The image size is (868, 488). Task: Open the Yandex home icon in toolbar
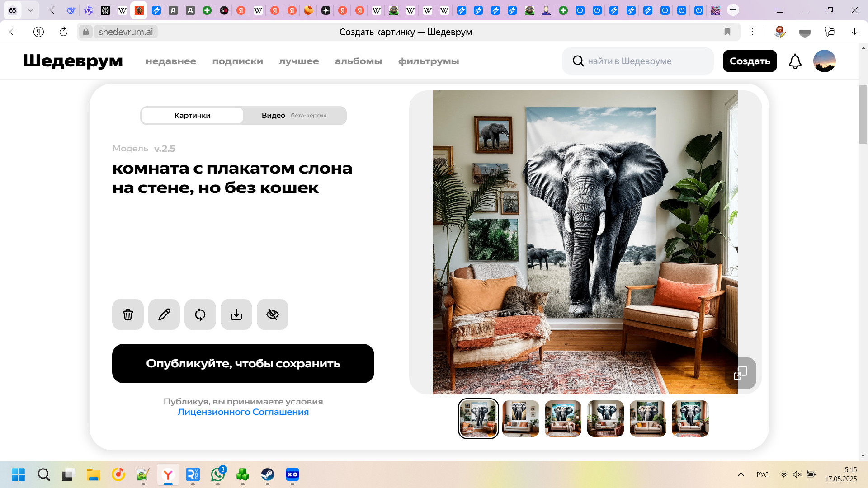click(x=38, y=32)
